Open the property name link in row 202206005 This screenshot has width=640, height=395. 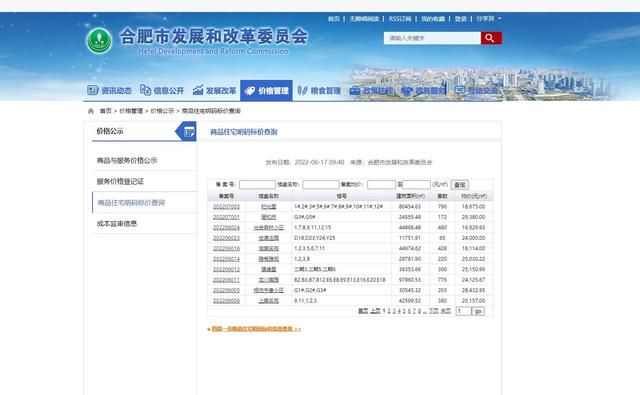click(269, 290)
